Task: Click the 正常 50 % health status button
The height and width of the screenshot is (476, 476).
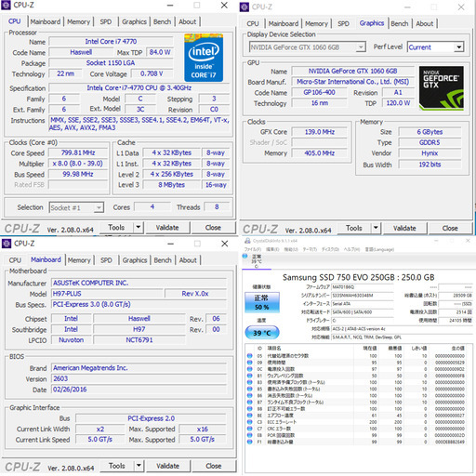Action: pos(262,302)
